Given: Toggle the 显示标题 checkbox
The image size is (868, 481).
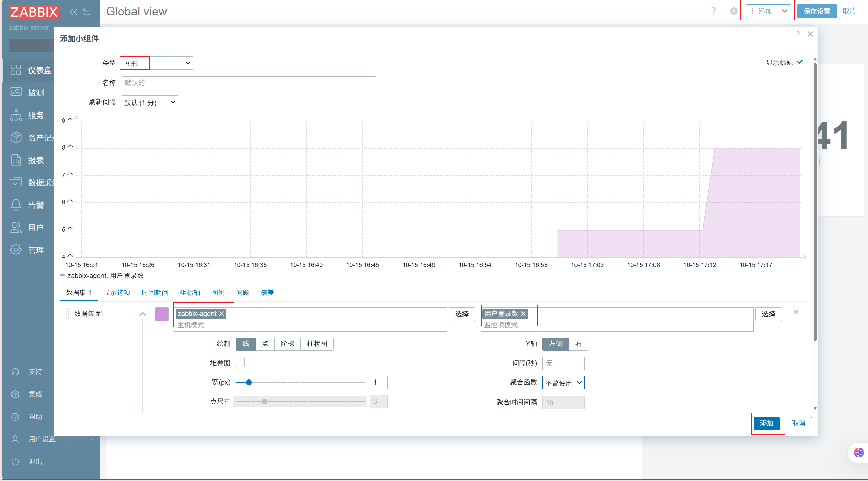Looking at the screenshot, I should tap(800, 62).
